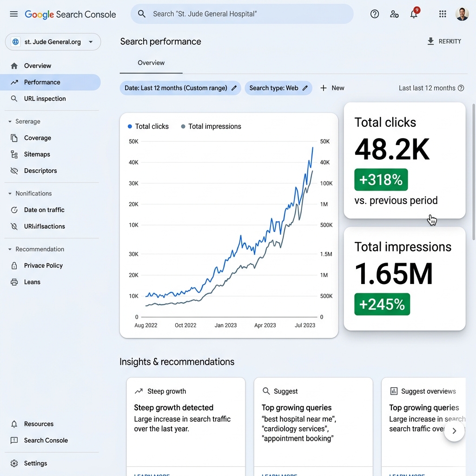Open the account profile avatar
The width and height of the screenshot is (476, 476).
[x=462, y=14]
